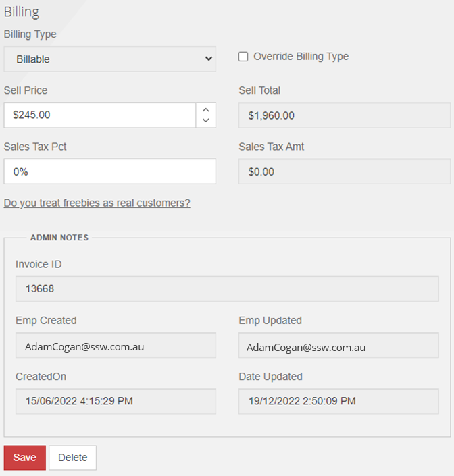Click the Sales Tax Pct label
The image size is (454, 476).
coord(35,147)
